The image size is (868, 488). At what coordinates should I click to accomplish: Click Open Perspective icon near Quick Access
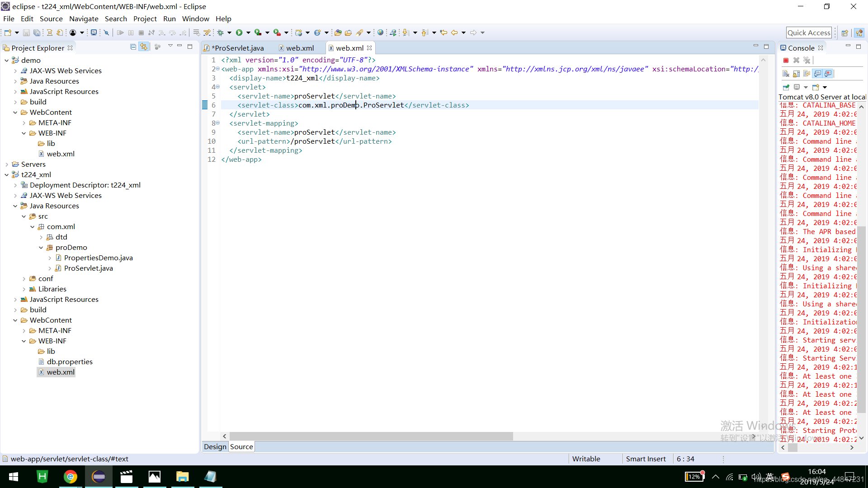[844, 33]
